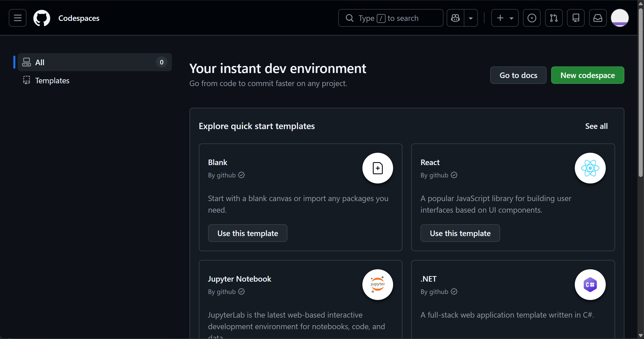Click verified badge beside .NET's By github
The height and width of the screenshot is (339, 644).
coord(454,291)
